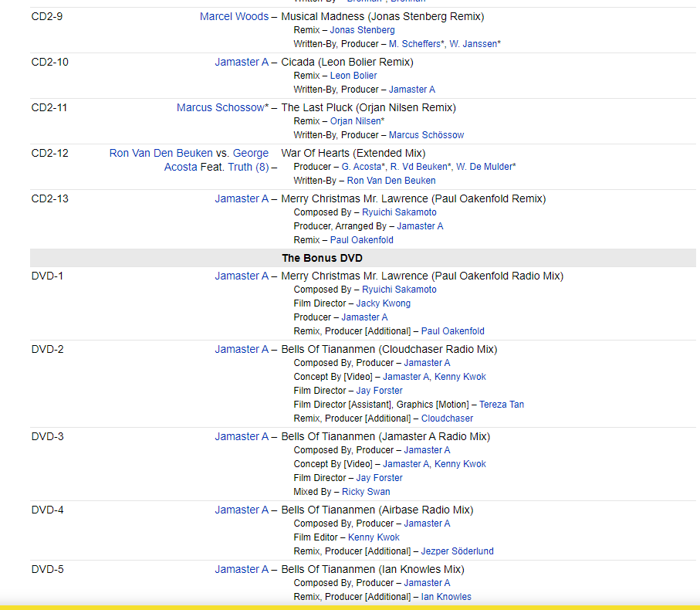
Task: Click Jonas Stenberg remix credit link
Action: [x=362, y=30]
